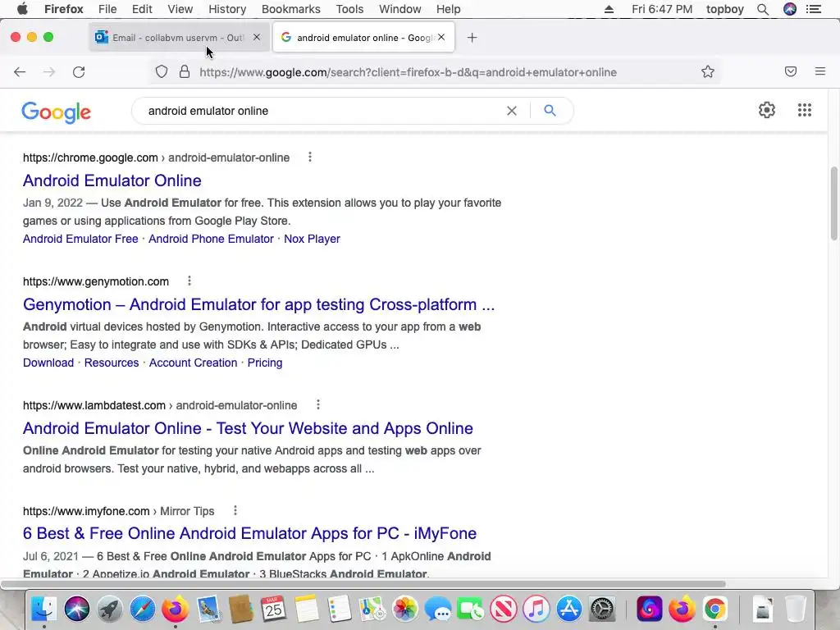This screenshot has width=840, height=630.
Task: Open Google Chrome from the dock
Action: tap(715, 609)
